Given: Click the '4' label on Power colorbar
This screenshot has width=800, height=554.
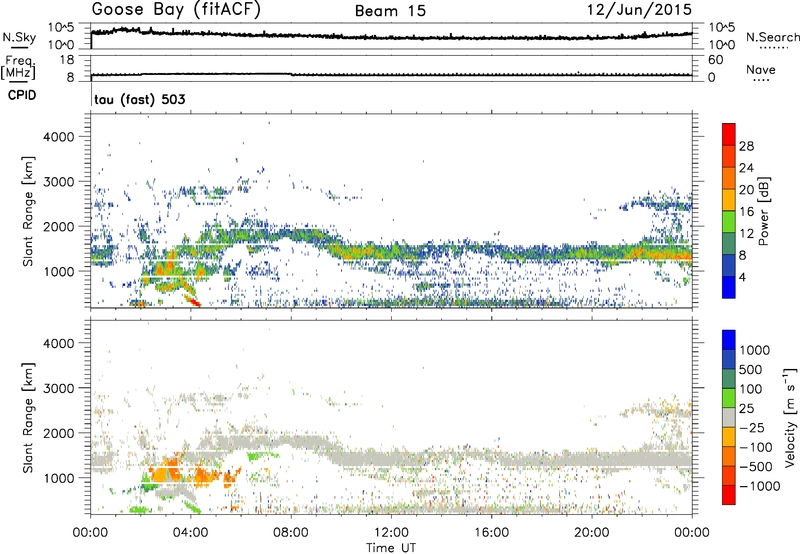Looking at the screenshot, I should click(x=742, y=277).
